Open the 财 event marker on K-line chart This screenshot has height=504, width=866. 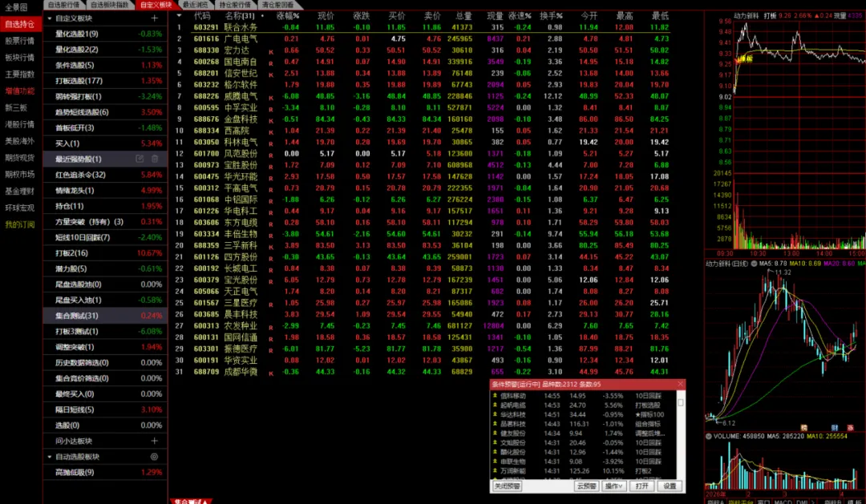(835, 427)
